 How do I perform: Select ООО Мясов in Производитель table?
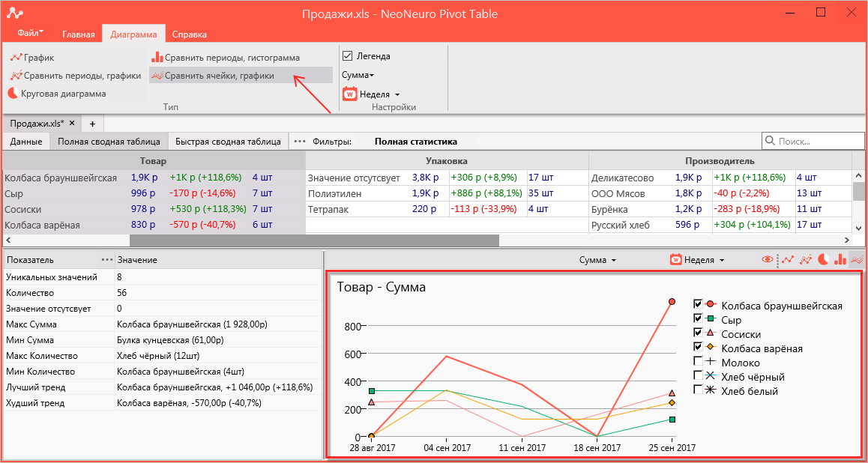tap(720, 193)
